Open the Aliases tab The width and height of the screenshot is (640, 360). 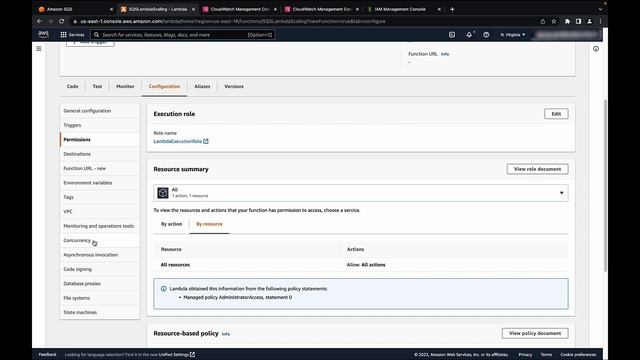[202, 87]
